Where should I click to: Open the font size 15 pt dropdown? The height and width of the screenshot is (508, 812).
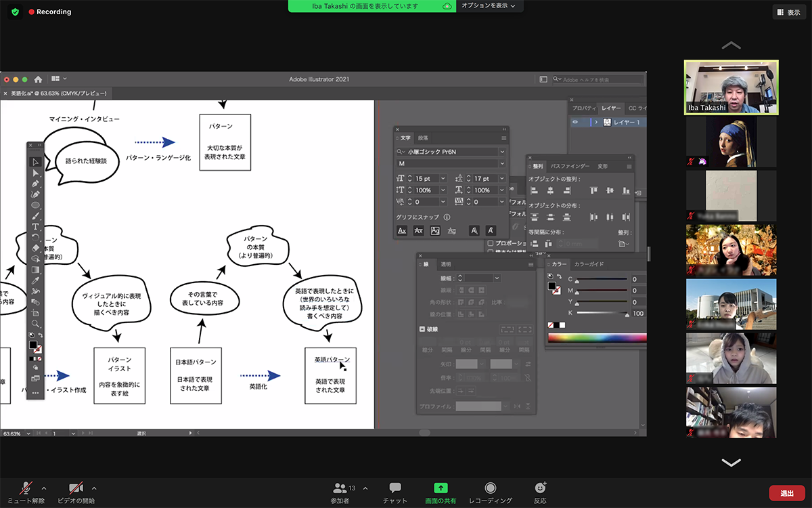[x=443, y=179]
